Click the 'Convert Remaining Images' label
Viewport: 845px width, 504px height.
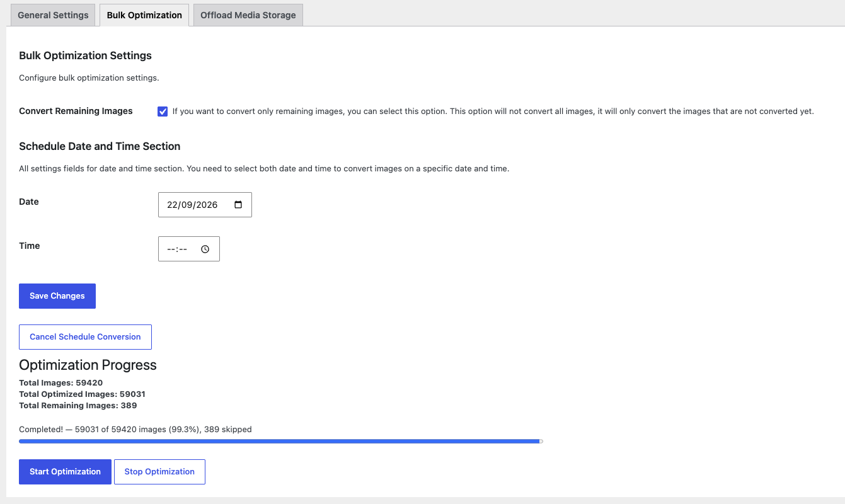(76, 111)
